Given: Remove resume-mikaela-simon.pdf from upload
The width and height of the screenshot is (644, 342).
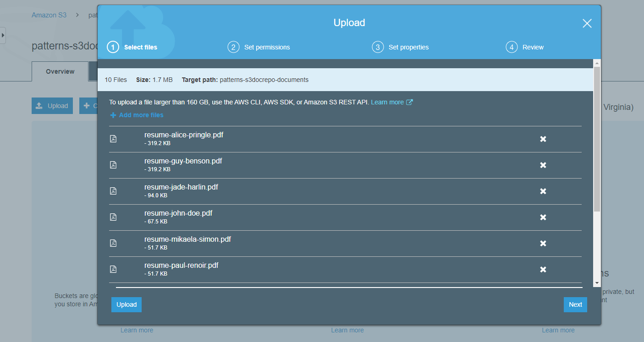Looking at the screenshot, I should point(543,244).
